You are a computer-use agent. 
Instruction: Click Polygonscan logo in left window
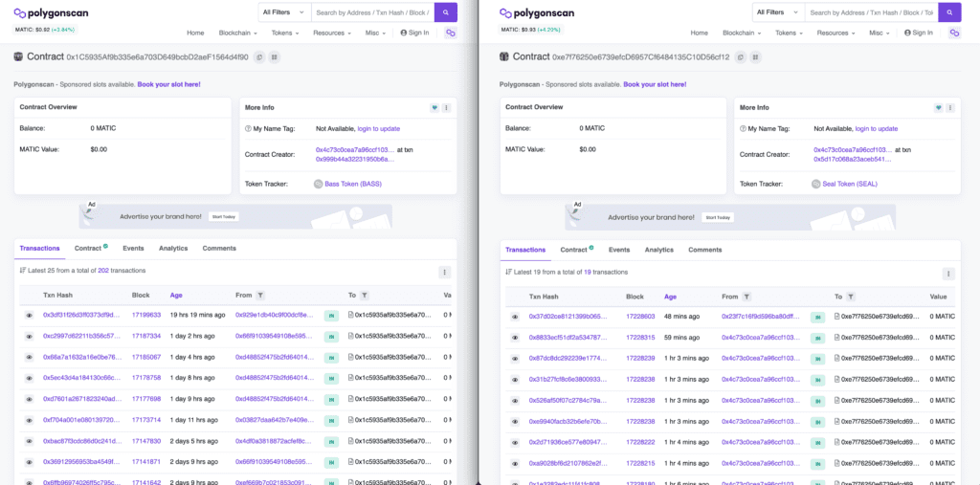(x=51, y=13)
